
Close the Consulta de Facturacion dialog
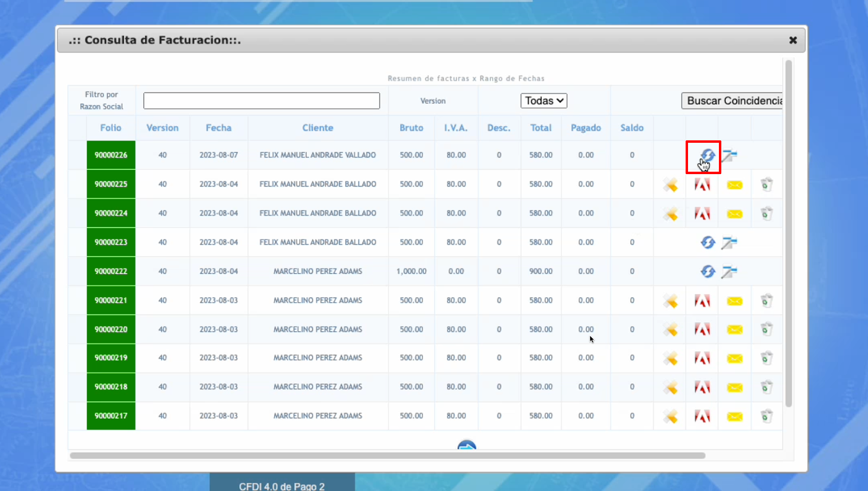tap(793, 41)
